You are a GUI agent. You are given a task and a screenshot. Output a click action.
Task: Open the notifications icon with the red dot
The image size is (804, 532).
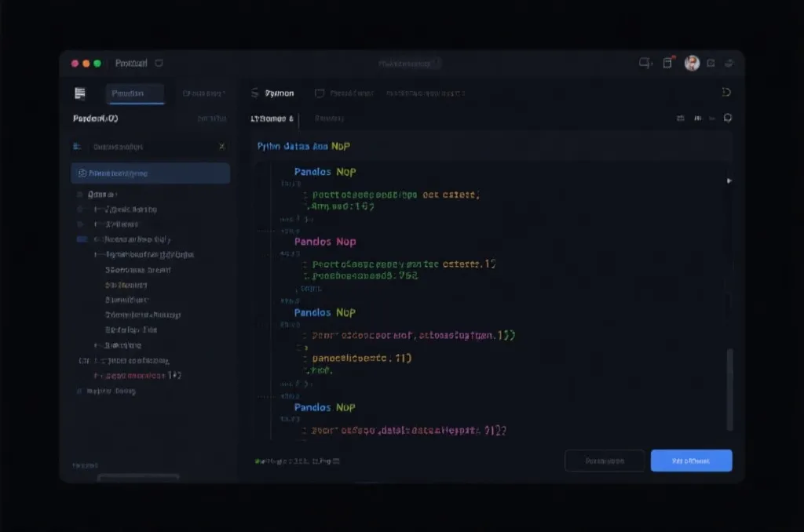(x=668, y=63)
